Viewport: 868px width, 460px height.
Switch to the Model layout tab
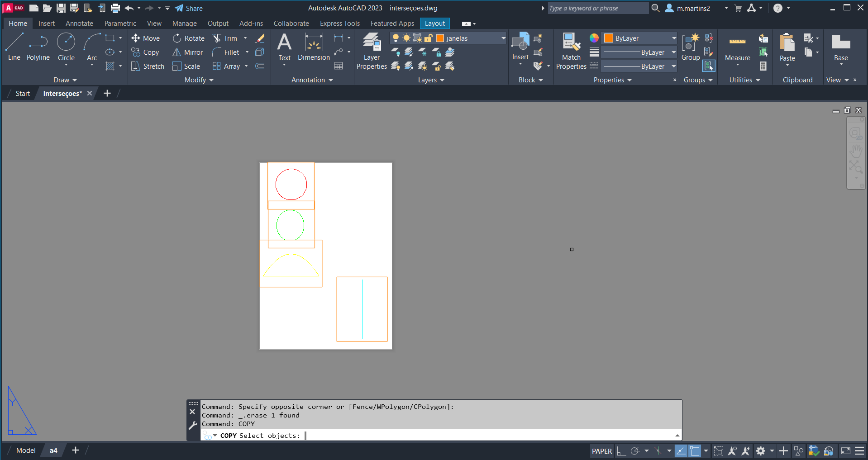(x=26, y=451)
